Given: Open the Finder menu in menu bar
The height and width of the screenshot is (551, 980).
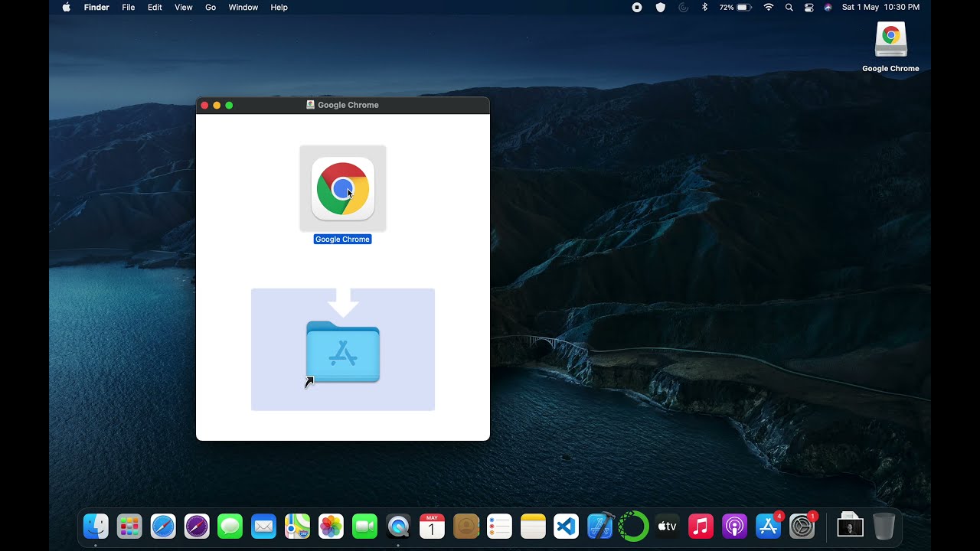Looking at the screenshot, I should [96, 8].
